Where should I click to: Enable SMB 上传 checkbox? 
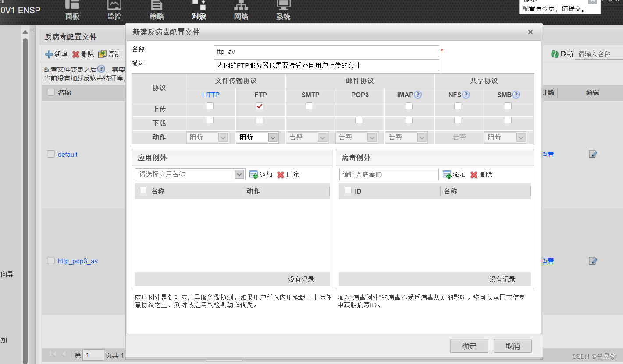tap(508, 106)
